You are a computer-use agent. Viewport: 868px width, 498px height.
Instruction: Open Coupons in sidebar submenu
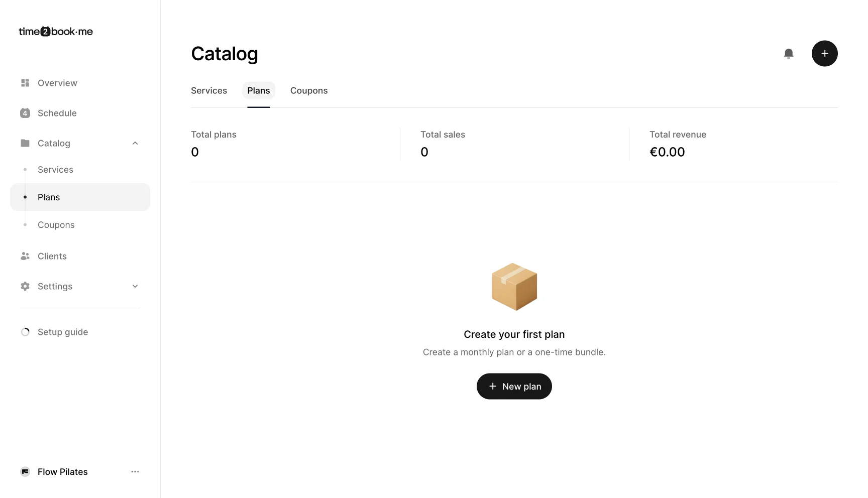56,225
